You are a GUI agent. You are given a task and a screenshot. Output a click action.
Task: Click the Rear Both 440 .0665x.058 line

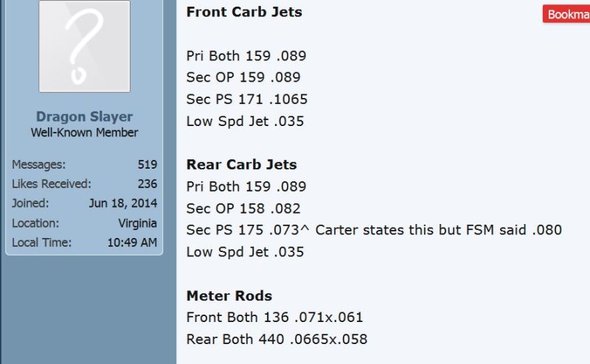[277, 339]
